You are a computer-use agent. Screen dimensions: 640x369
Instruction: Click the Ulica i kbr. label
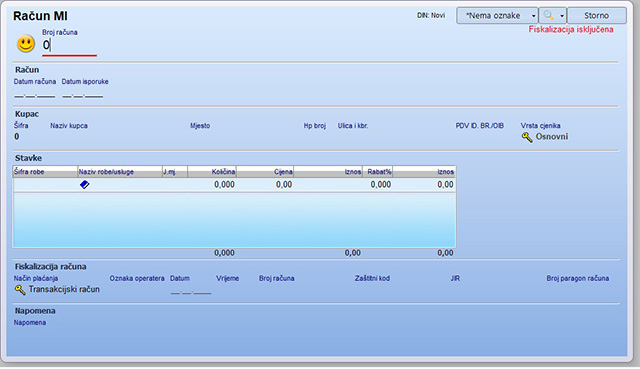pyautogui.click(x=353, y=126)
